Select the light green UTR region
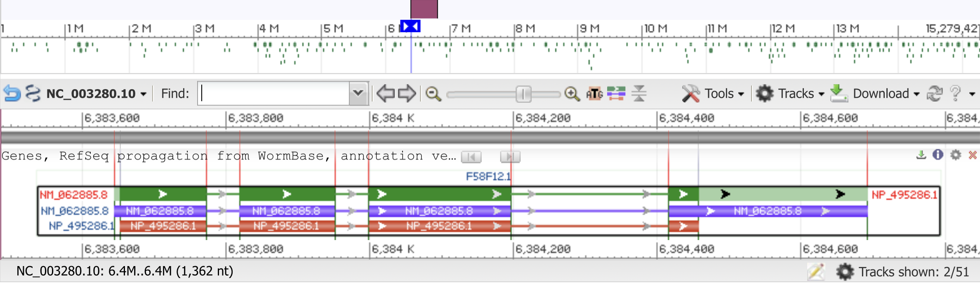Viewport: 980px width, 283px height. (x=783, y=194)
